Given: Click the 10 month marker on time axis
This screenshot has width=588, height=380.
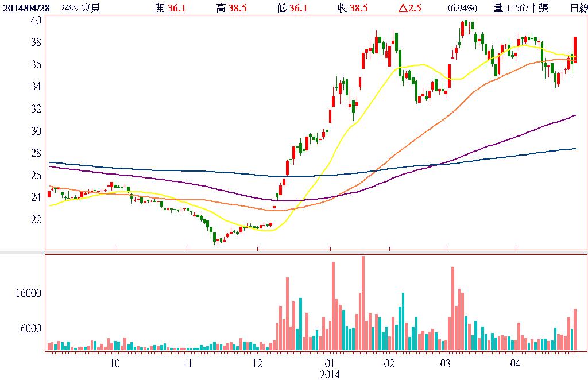Looking at the screenshot, I should tap(115, 363).
